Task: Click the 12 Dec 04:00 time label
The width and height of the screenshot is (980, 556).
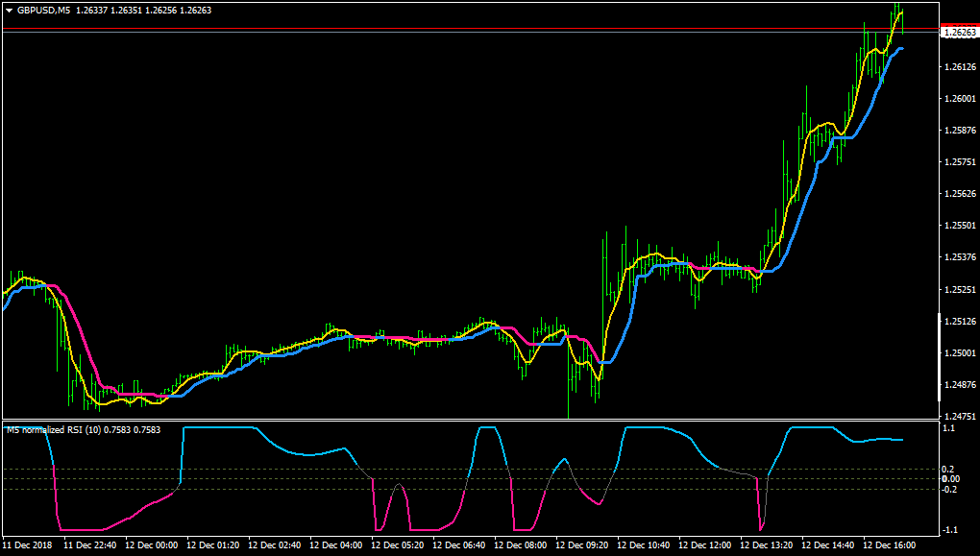Action: (335, 545)
